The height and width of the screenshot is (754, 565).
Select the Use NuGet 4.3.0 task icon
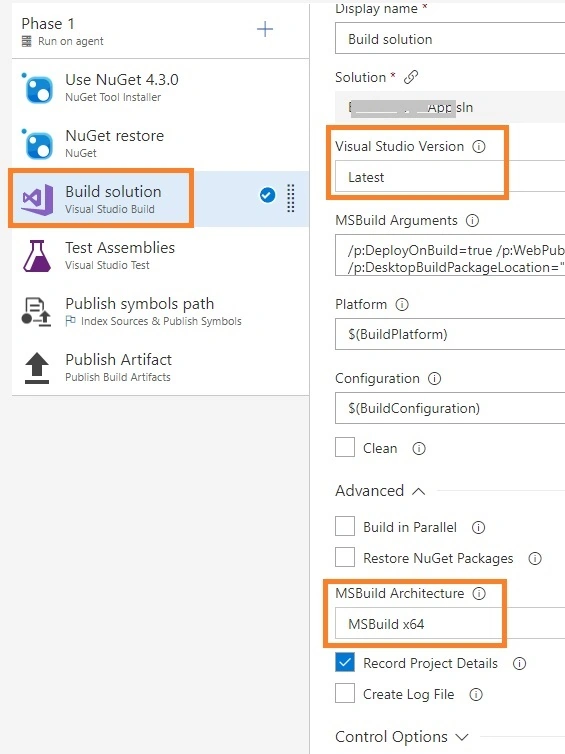coord(38,88)
